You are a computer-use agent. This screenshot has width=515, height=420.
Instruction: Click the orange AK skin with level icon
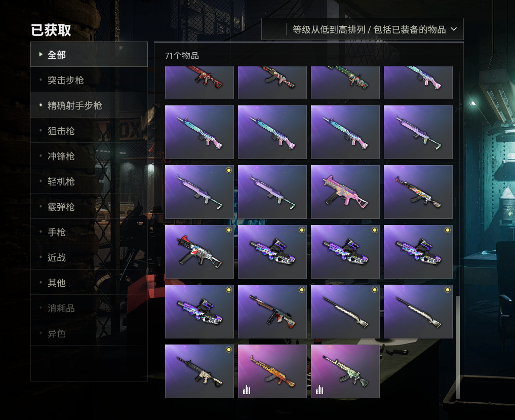point(272,371)
